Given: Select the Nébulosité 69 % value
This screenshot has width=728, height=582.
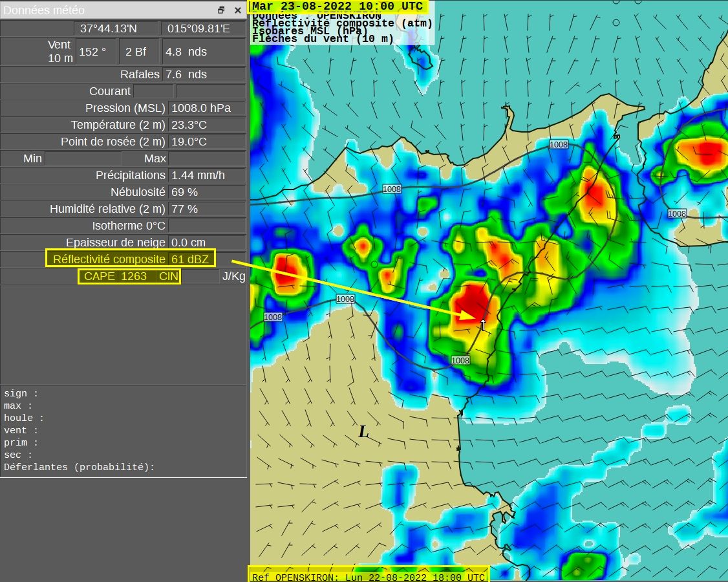Looking at the screenshot, I should (x=206, y=192).
